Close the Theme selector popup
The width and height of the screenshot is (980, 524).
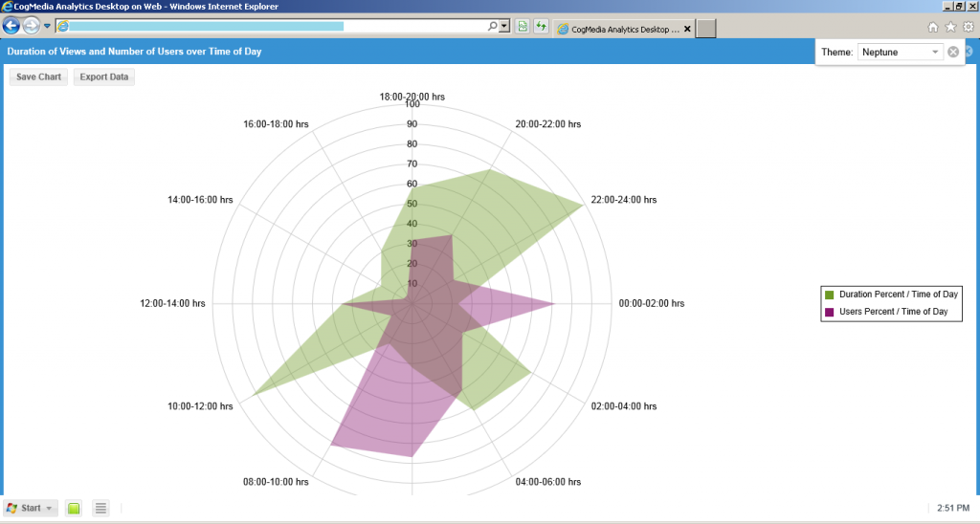pos(953,52)
